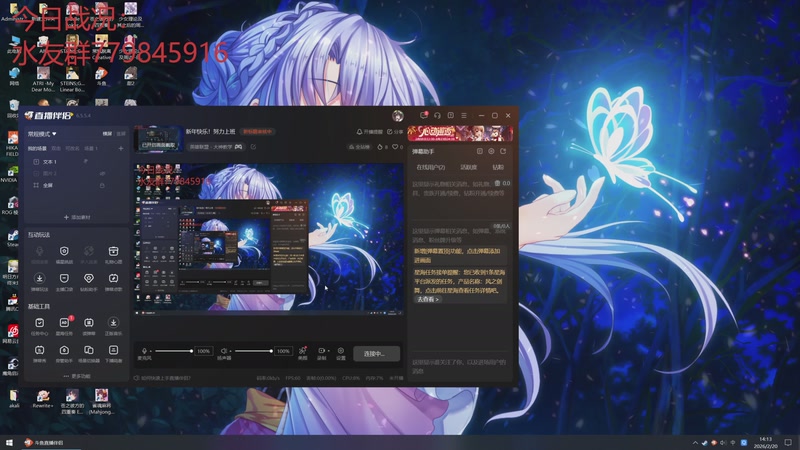The image size is (800, 450).
Task: Click the game category tag under title
Action: pyautogui.click(x=216, y=147)
